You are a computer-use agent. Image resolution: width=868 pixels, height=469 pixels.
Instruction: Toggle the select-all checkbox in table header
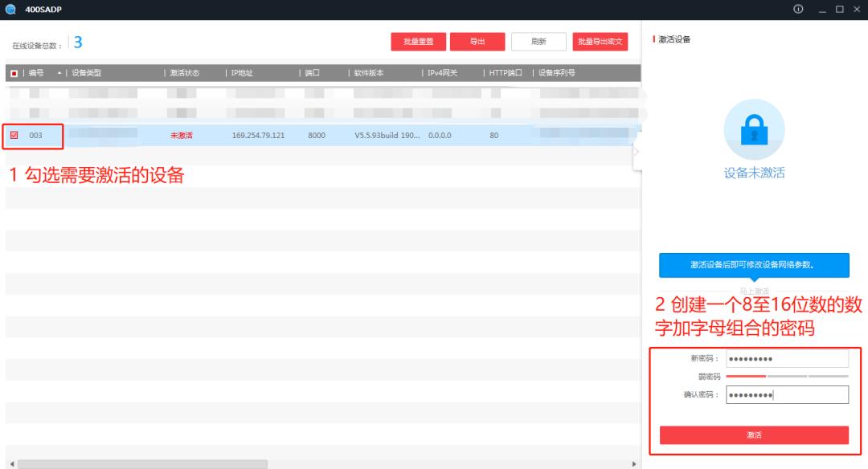point(14,73)
